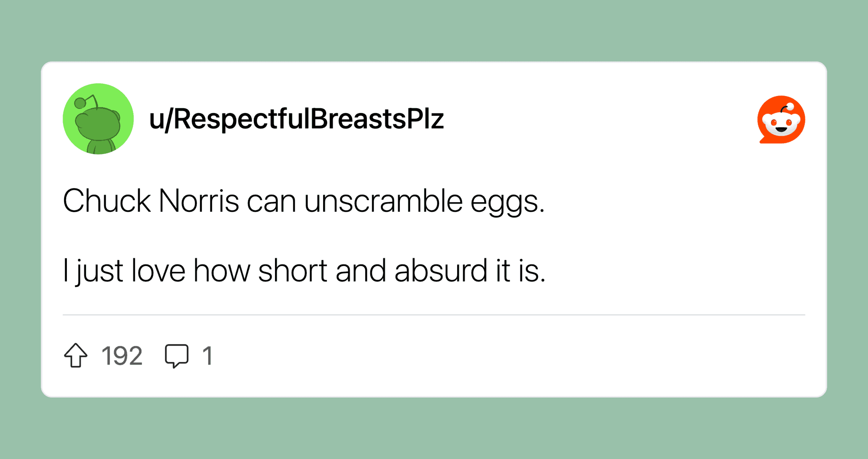Visit the u/RespectfulBreastsPlz profile link
Image resolution: width=868 pixels, height=459 pixels.
[x=296, y=119]
